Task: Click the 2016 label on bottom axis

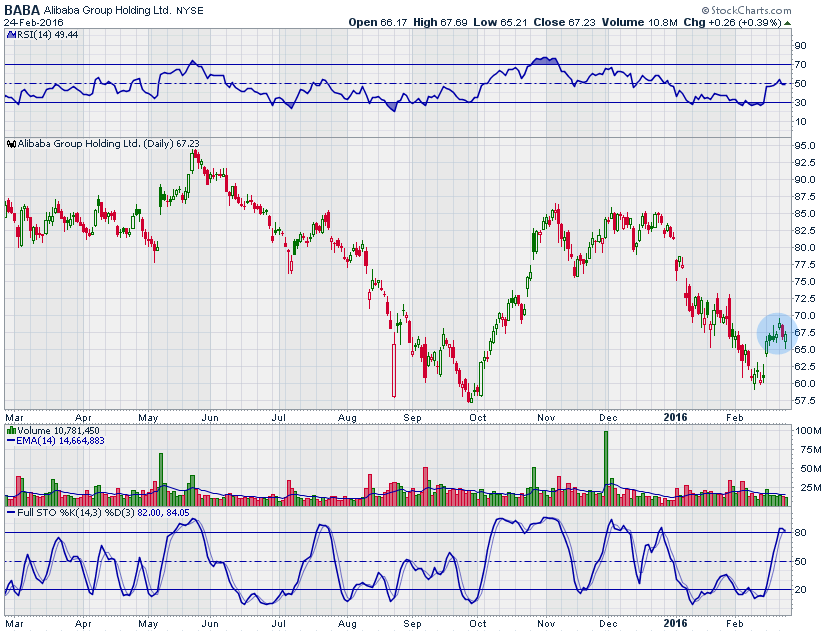Action: 675,624
